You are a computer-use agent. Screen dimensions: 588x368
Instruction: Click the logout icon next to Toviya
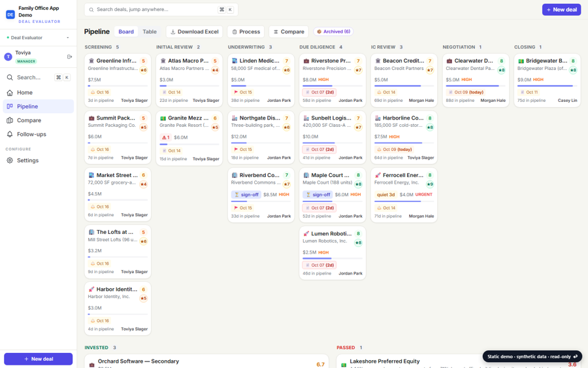pos(69,57)
